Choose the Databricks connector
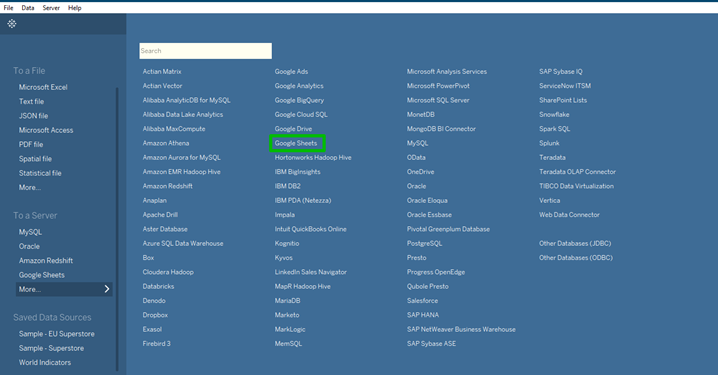 pos(158,287)
